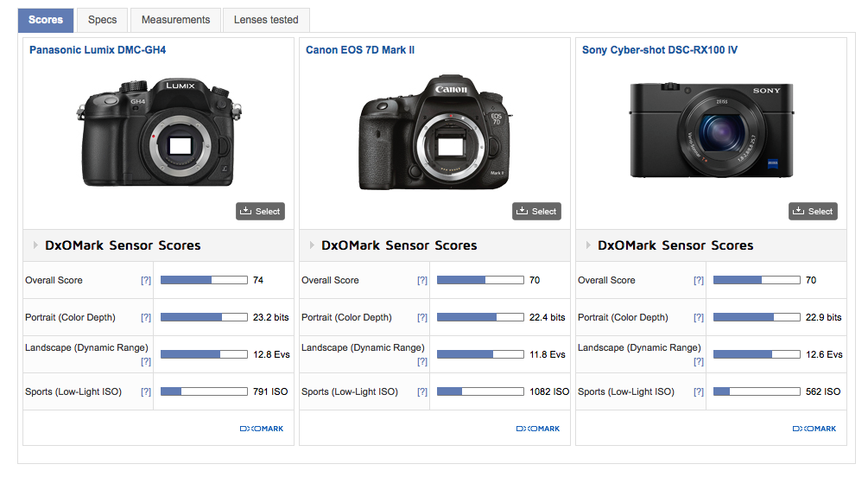Open Sports Low-Light ISO help [?] for Sony
The width and height of the screenshot is (868, 477).
coord(699,391)
